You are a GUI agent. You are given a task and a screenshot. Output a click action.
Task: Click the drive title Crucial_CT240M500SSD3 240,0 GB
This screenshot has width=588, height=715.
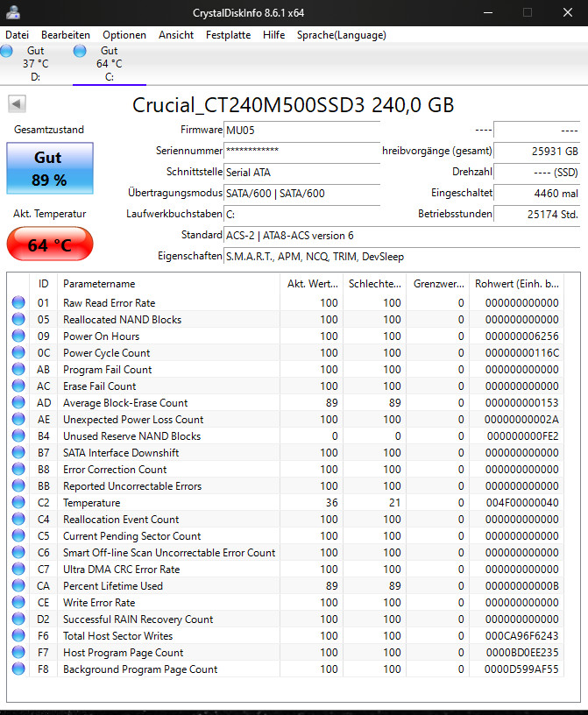[294, 105]
